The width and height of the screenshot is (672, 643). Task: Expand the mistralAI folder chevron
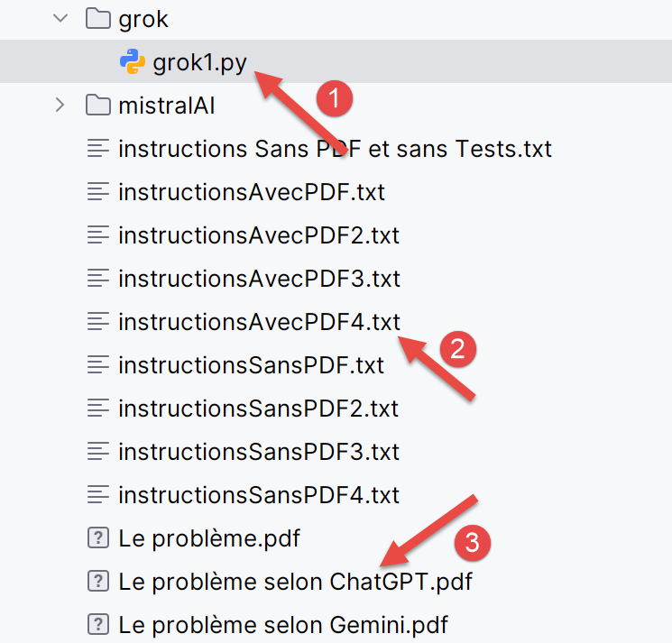pos(60,106)
